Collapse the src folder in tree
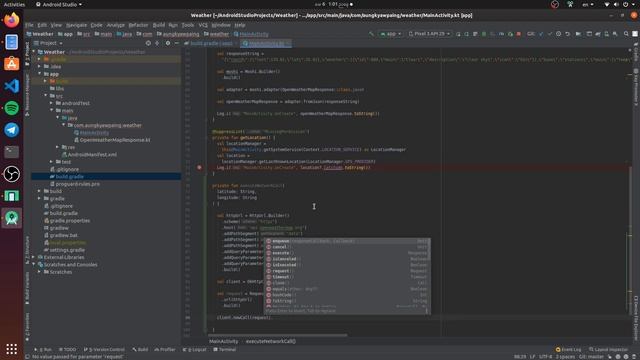 (46, 96)
